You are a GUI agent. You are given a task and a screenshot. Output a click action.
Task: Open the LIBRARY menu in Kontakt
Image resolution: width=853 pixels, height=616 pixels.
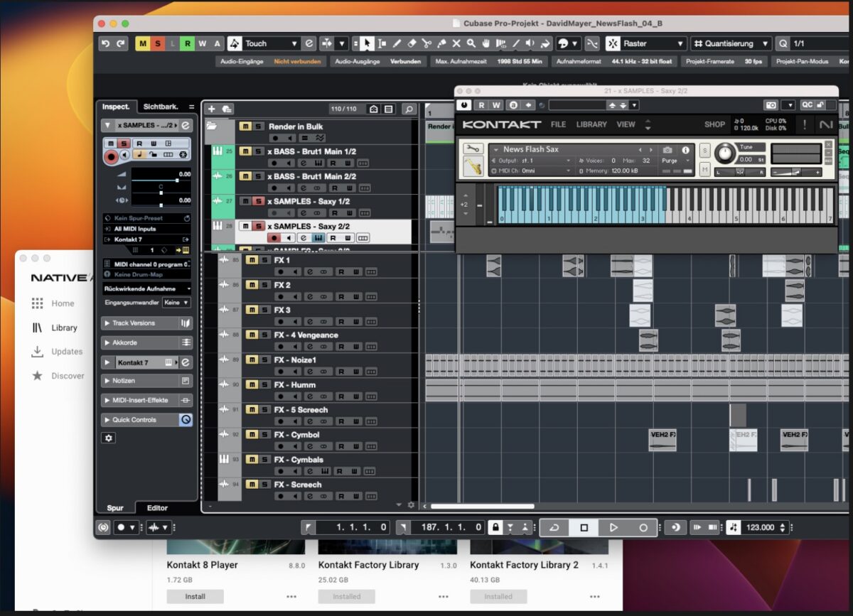[591, 124]
